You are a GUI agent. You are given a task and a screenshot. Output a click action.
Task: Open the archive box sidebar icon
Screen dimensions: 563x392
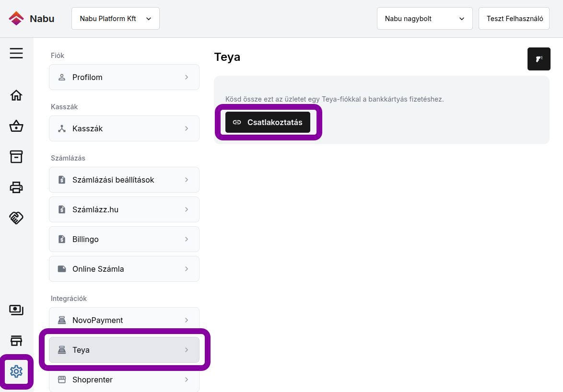(x=16, y=157)
